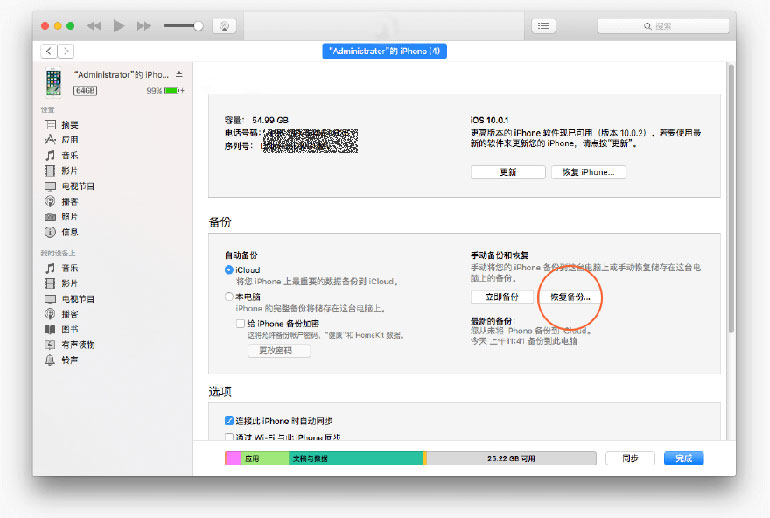Eject the Administrator iPhone device
770x518 pixels.
180,75
